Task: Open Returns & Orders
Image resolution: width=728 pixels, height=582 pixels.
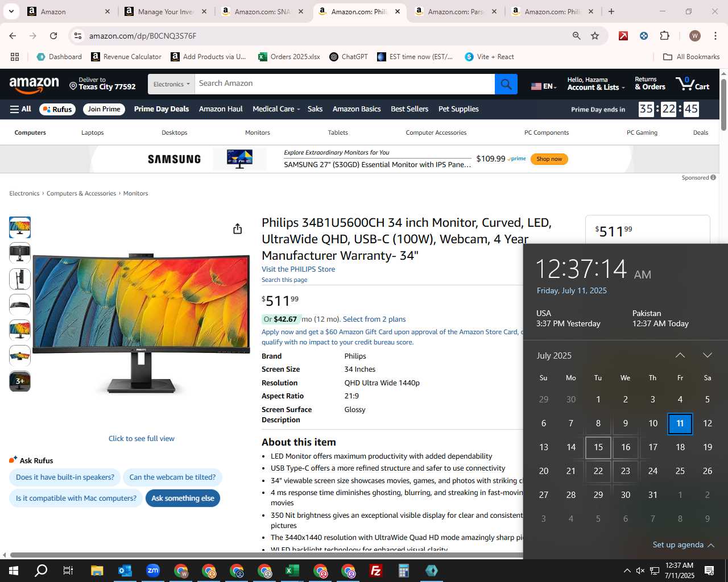Action: [x=650, y=84]
